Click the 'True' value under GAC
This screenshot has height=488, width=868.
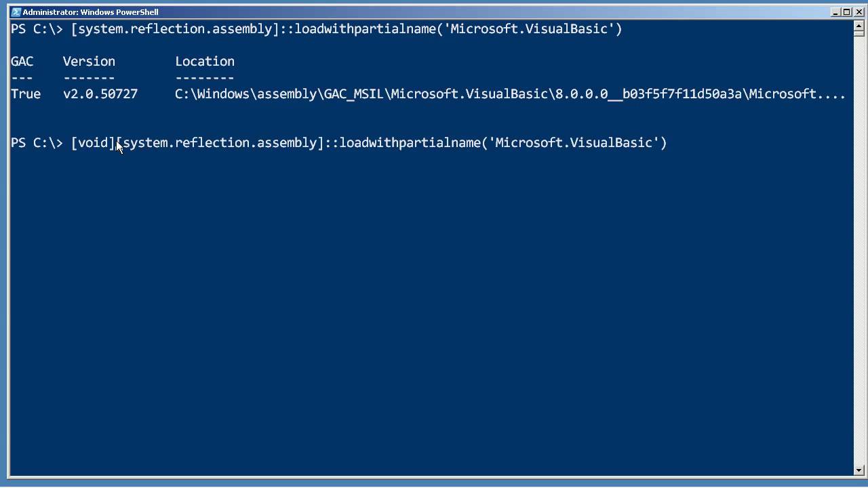[26, 94]
